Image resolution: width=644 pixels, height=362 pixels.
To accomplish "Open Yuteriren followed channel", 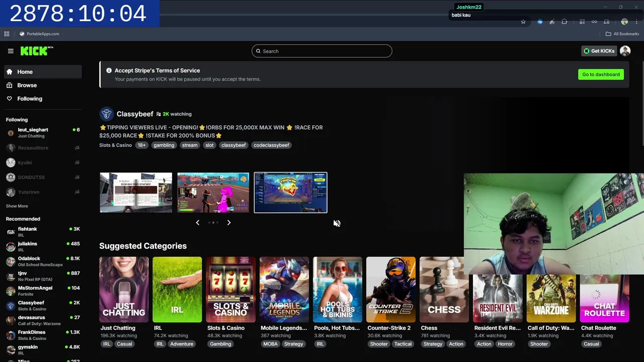I will pos(43,192).
